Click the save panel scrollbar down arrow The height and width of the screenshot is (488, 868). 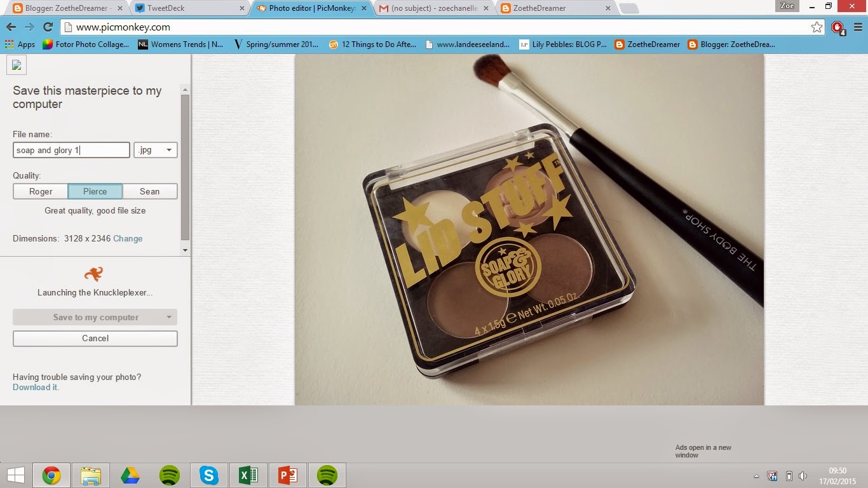186,250
